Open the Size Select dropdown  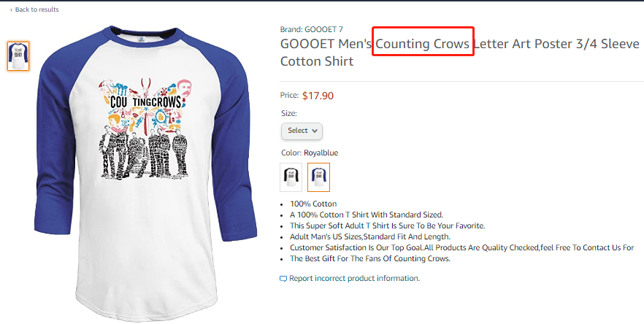302,131
